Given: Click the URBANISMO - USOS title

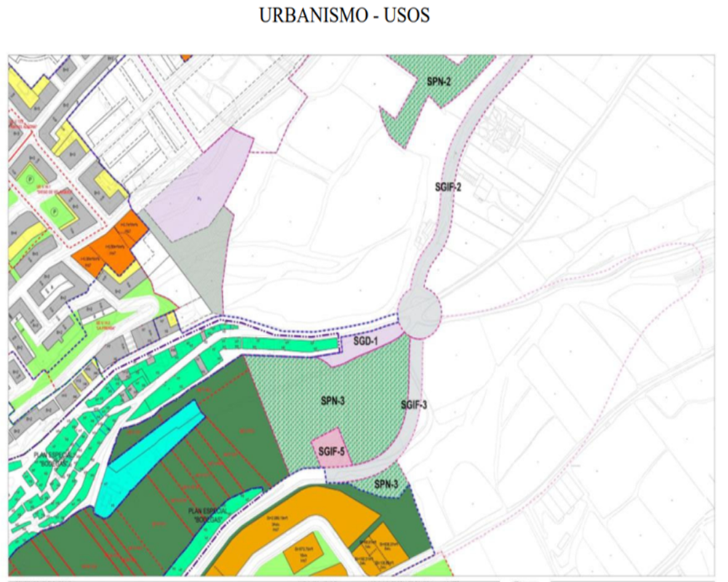Looking at the screenshot, I should (x=344, y=15).
